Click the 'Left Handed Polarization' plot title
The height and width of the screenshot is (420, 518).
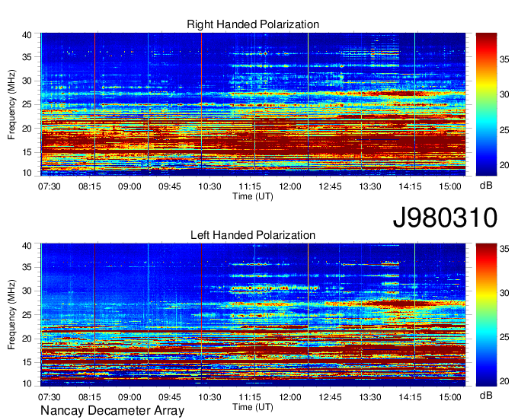pos(253,235)
